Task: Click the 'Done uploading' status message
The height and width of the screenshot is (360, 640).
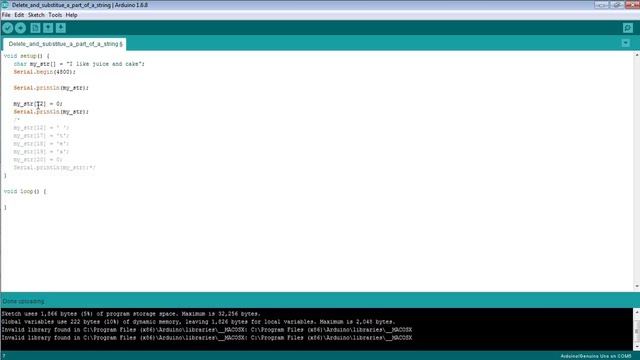Action: tap(23, 301)
